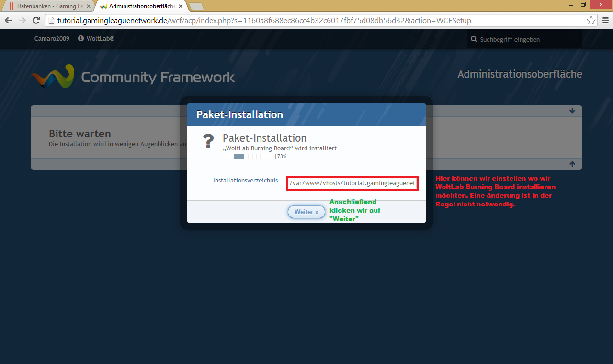Click the browser back arrow
This screenshot has height=364, width=613.
coord(8,21)
